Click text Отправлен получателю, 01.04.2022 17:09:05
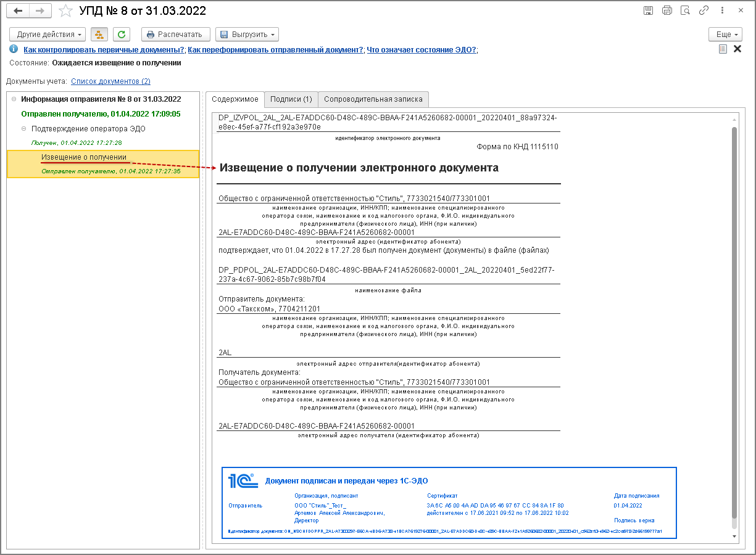Screen dimensions: 756x555 101,114
